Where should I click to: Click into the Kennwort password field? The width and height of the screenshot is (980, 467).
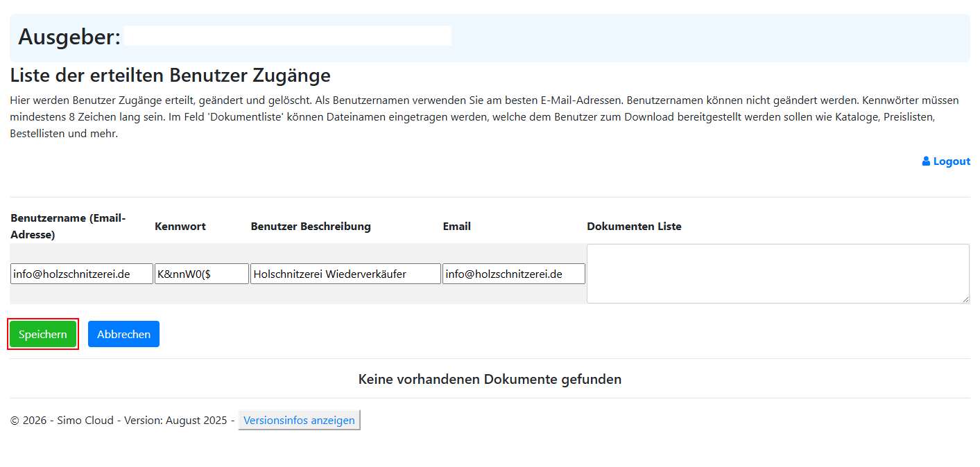pyautogui.click(x=201, y=274)
